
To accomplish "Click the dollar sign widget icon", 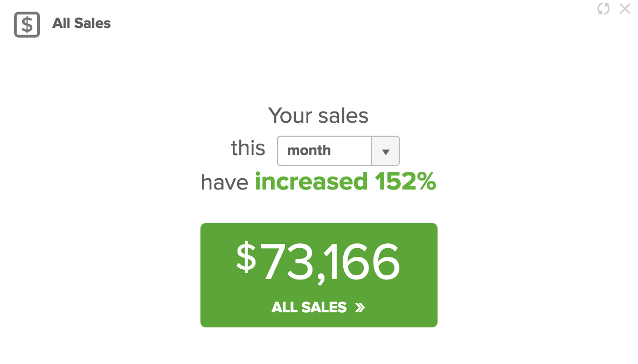I will coord(27,24).
